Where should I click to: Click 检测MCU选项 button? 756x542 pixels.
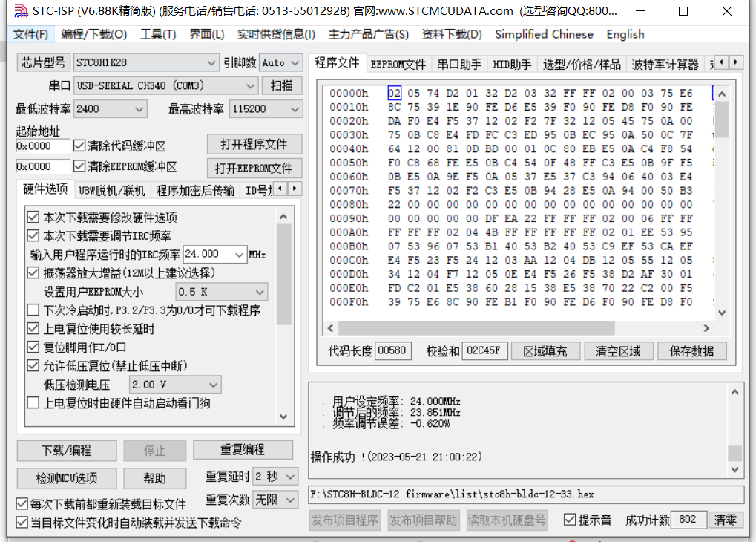67,478
